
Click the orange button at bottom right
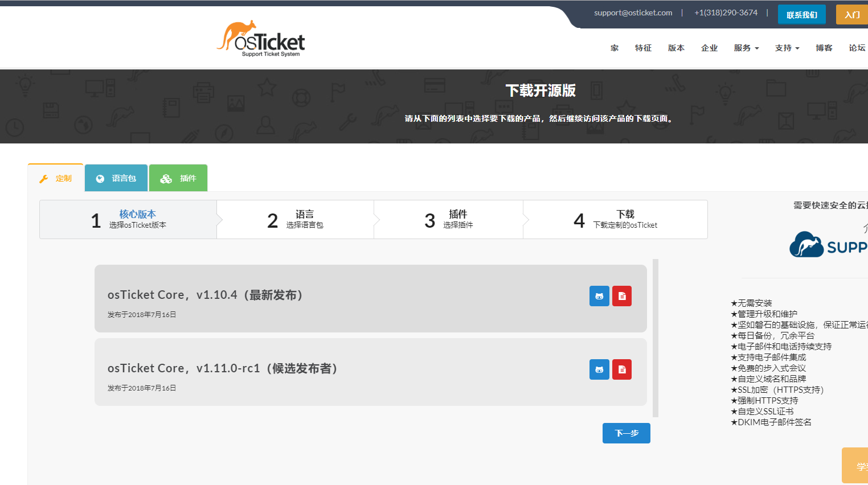click(x=855, y=466)
